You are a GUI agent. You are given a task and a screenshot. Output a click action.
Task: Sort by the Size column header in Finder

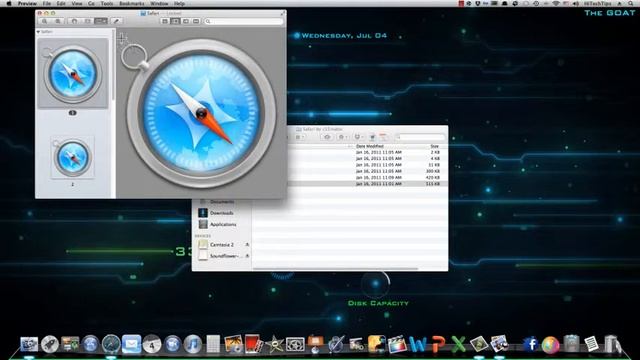[434, 146]
